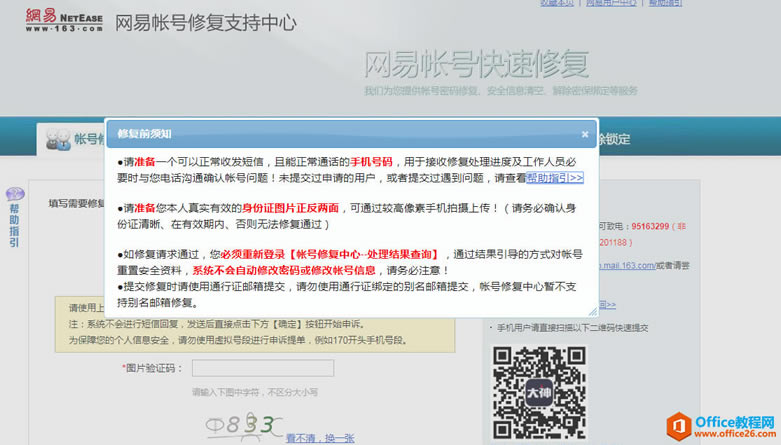The height and width of the screenshot is (445, 781).
Task: Click the QR code image
Action: 539,393
